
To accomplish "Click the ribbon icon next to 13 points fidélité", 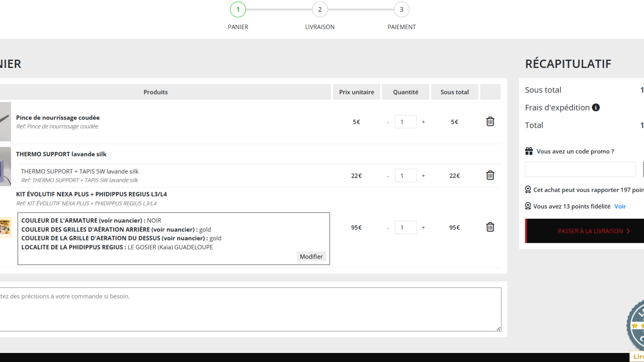I will (528, 206).
